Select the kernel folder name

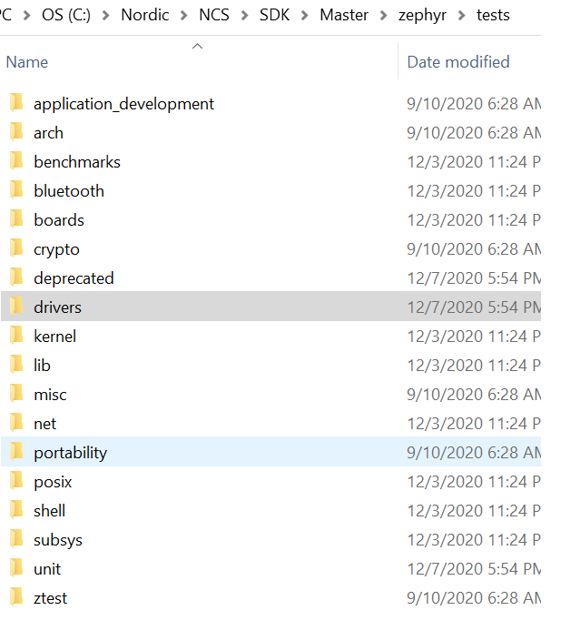click(55, 336)
